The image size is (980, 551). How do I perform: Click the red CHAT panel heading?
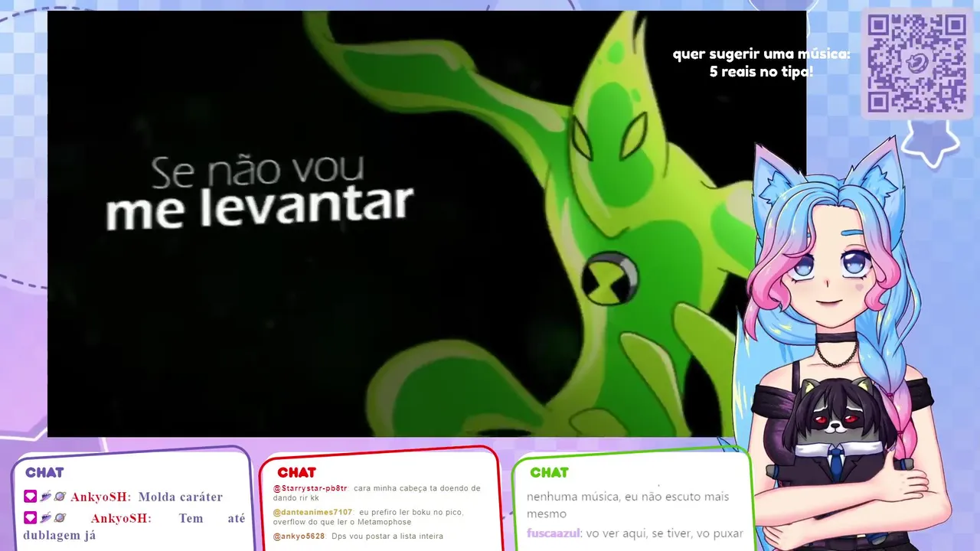(x=296, y=472)
